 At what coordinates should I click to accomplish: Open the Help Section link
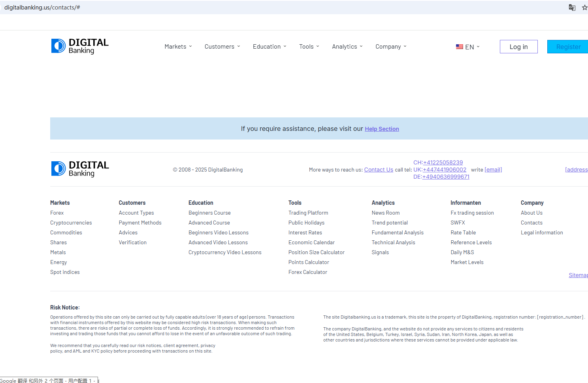(x=382, y=129)
